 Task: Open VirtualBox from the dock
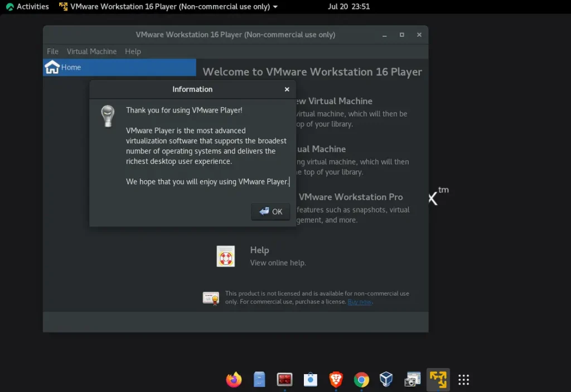coord(386,380)
